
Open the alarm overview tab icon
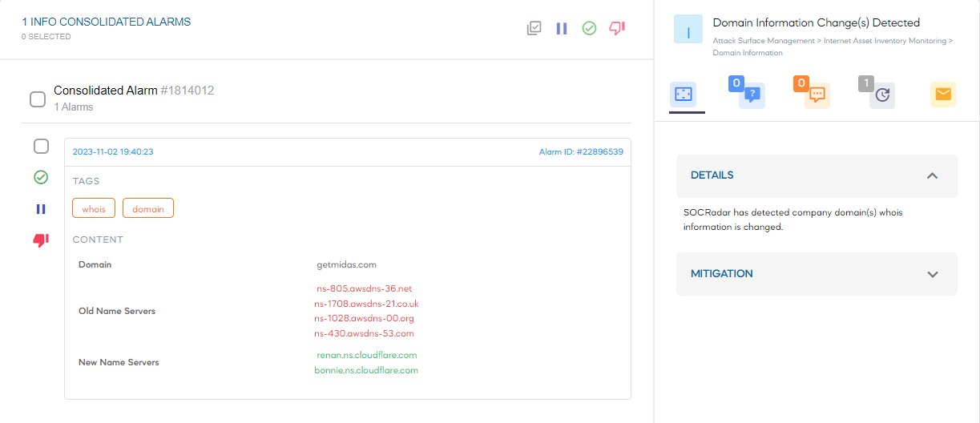[x=683, y=95]
